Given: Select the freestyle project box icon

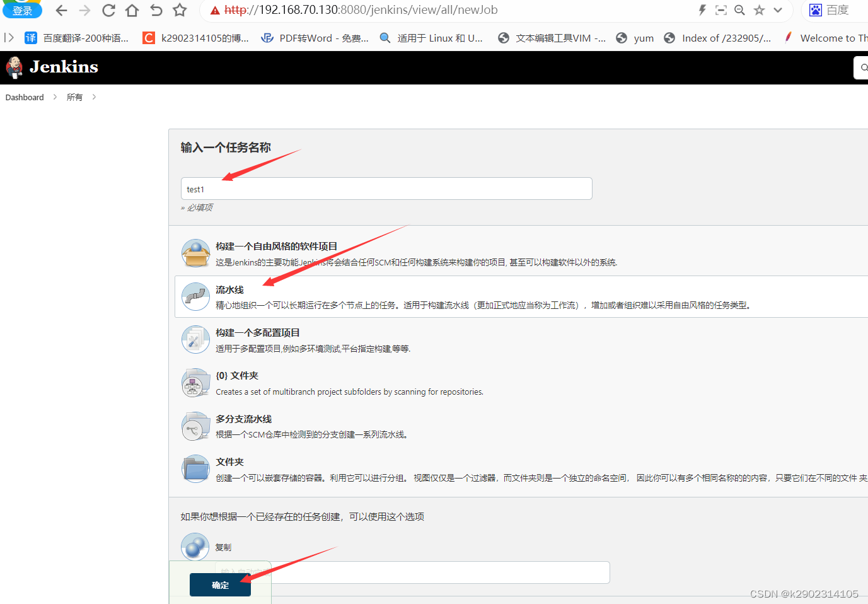Looking at the screenshot, I should point(195,253).
